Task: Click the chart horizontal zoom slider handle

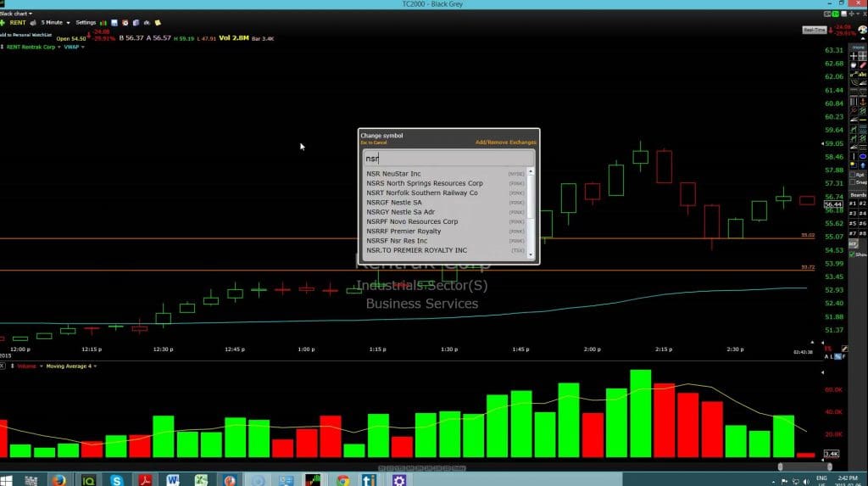Action: click(x=781, y=467)
